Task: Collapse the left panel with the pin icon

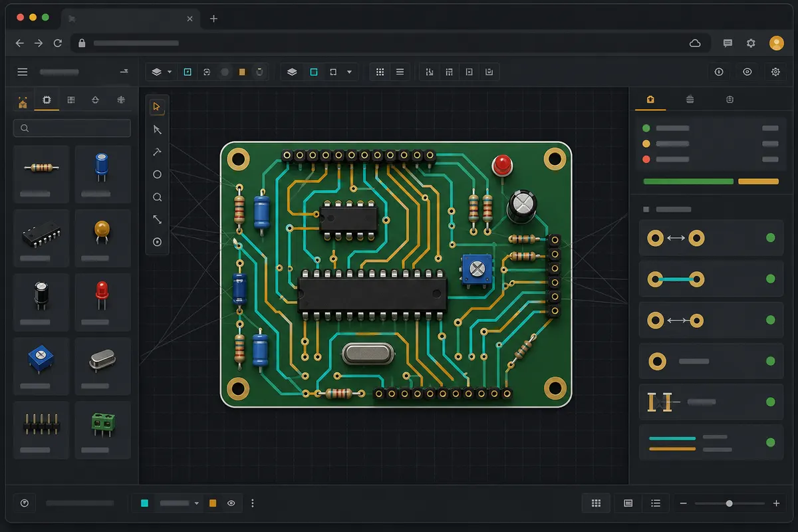Action: tap(123, 72)
